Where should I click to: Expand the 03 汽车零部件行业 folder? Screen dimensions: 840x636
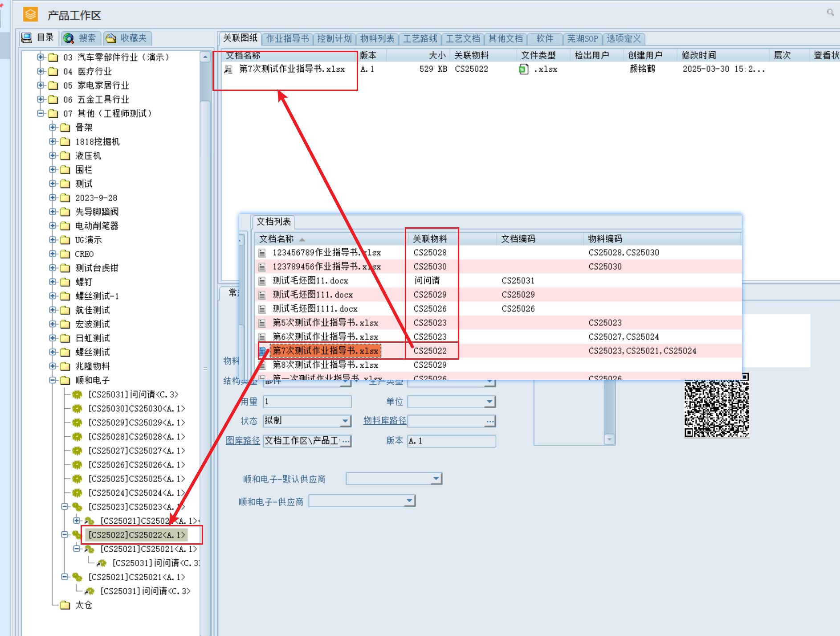coord(41,57)
